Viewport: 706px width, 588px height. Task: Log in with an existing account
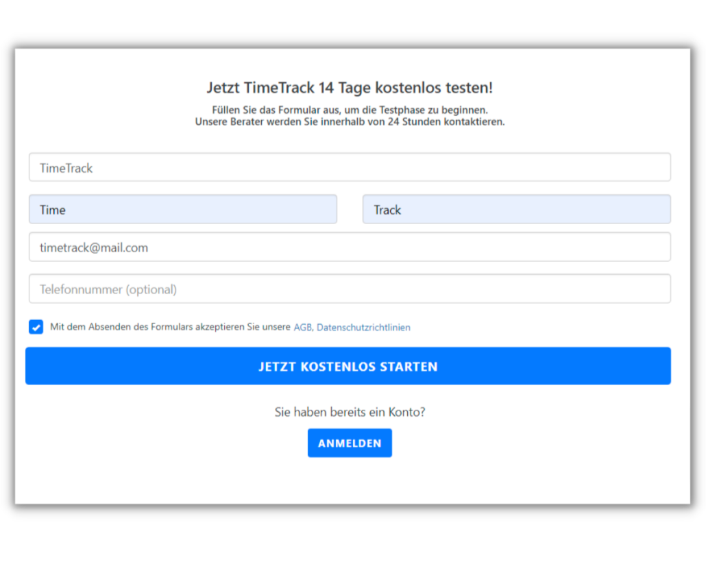350,443
